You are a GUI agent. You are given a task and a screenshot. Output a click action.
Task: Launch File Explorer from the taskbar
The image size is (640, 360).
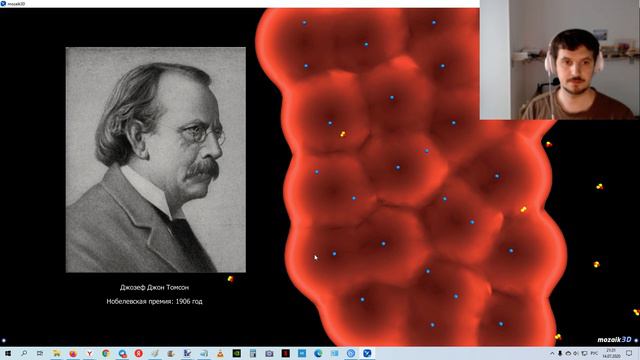(x=56, y=353)
